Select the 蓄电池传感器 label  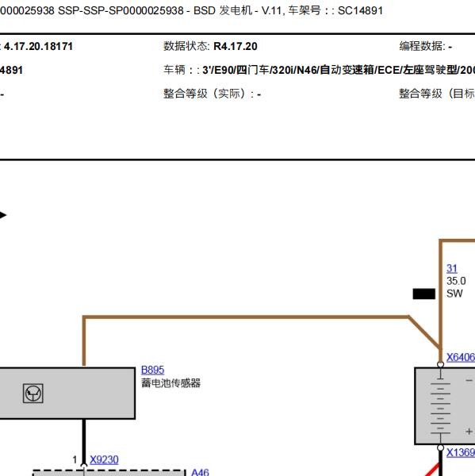[x=170, y=383]
